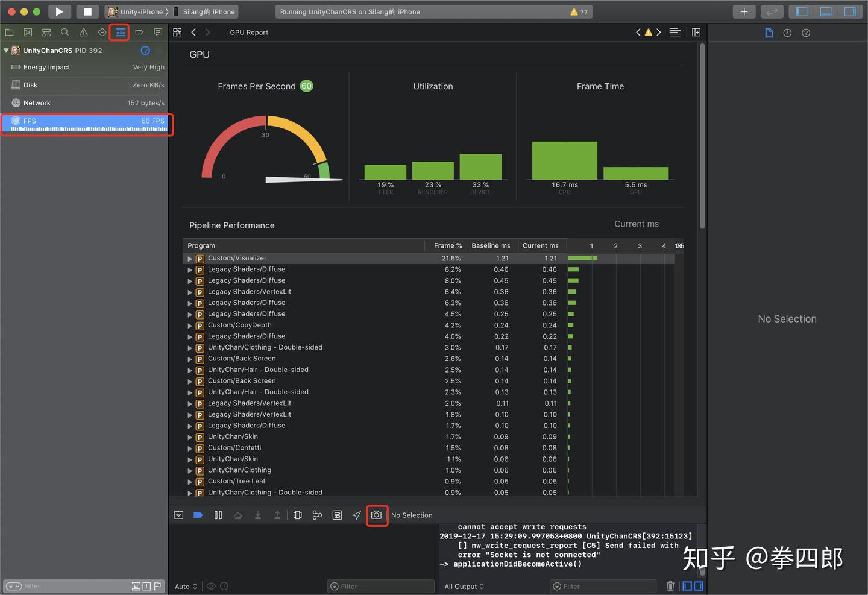
Task: Hide the debug area bottom panel
Action: pos(178,515)
